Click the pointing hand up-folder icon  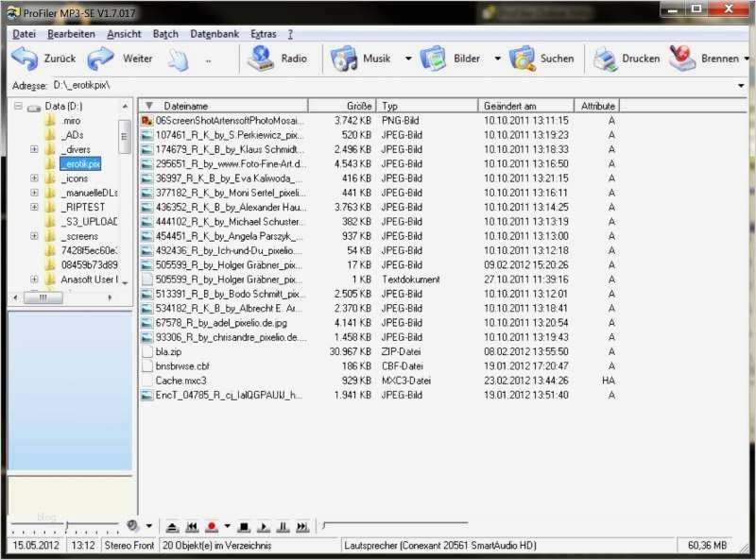coord(178,59)
